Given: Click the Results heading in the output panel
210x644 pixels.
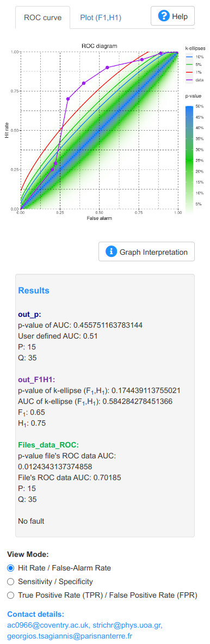Looking at the screenshot, I should [34, 290].
